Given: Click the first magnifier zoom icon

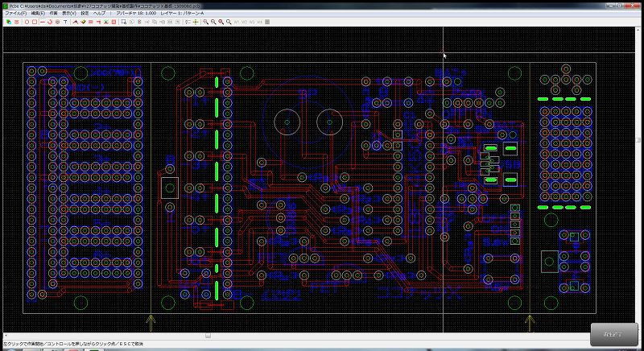Looking at the screenshot, I should [205, 22].
